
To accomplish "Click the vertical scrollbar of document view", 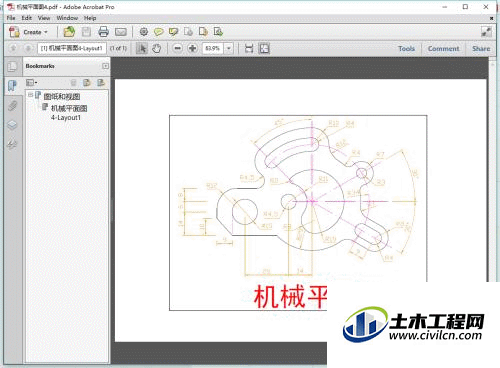I will click(x=492, y=170).
